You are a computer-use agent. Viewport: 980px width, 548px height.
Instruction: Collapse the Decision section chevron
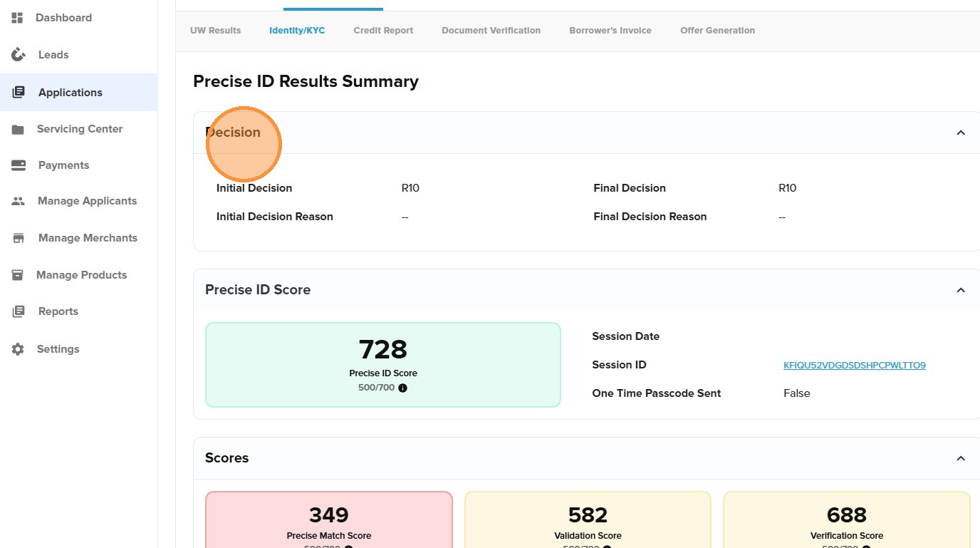(961, 133)
